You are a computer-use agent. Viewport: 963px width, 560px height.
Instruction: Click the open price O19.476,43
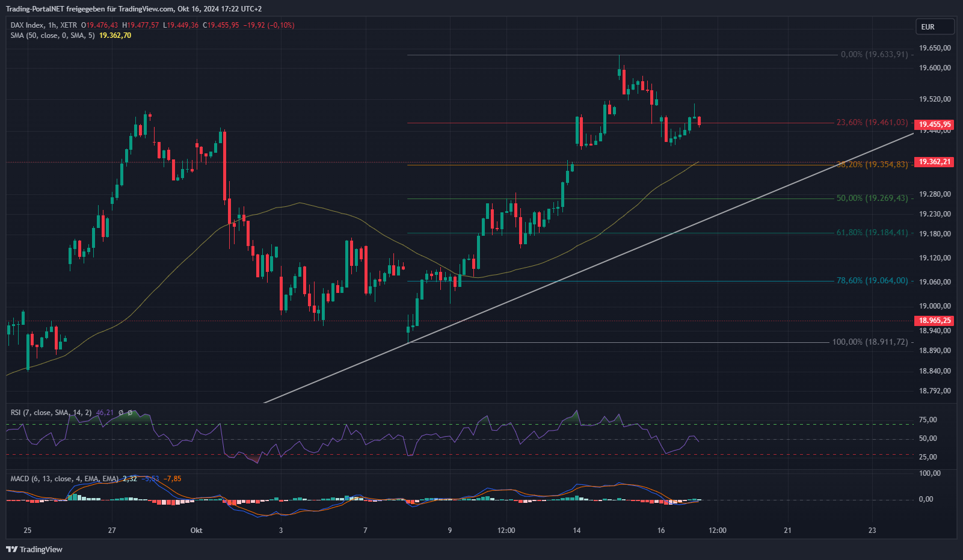click(x=99, y=25)
